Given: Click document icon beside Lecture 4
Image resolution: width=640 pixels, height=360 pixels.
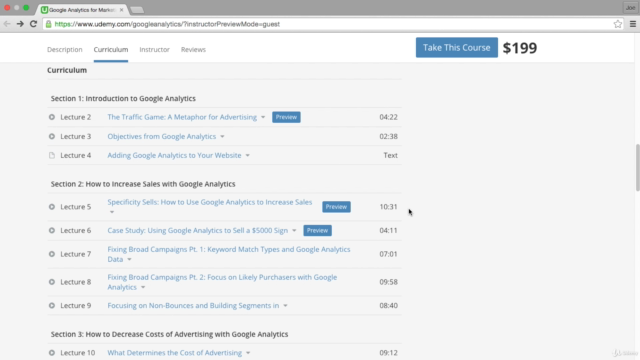Looking at the screenshot, I should pyautogui.click(x=52, y=155).
